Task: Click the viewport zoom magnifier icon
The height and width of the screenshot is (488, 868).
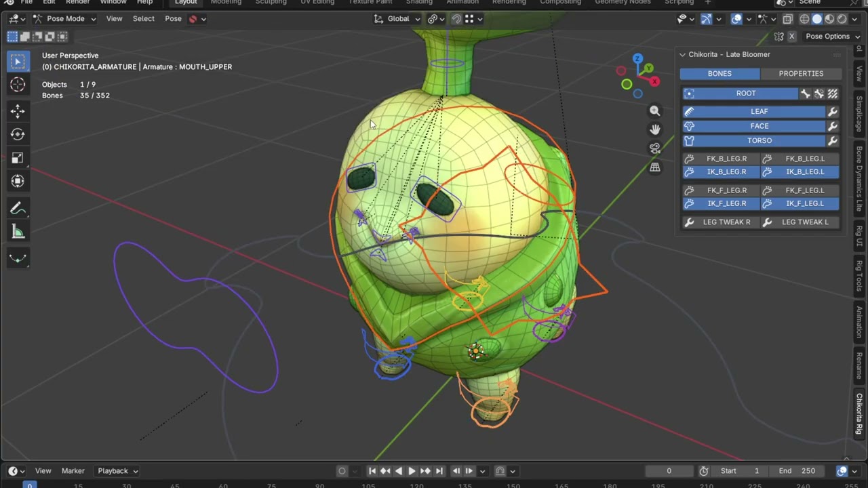Action: [654, 110]
